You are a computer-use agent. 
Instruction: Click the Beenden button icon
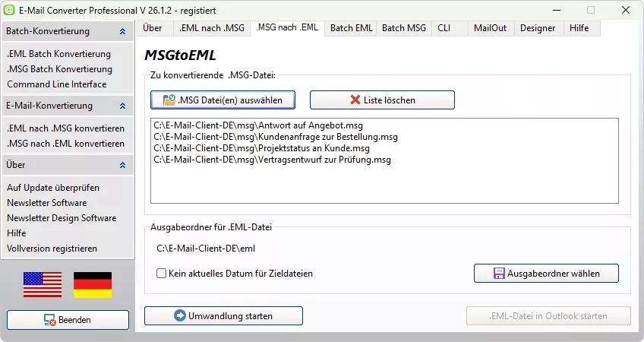click(x=49, y=320)
